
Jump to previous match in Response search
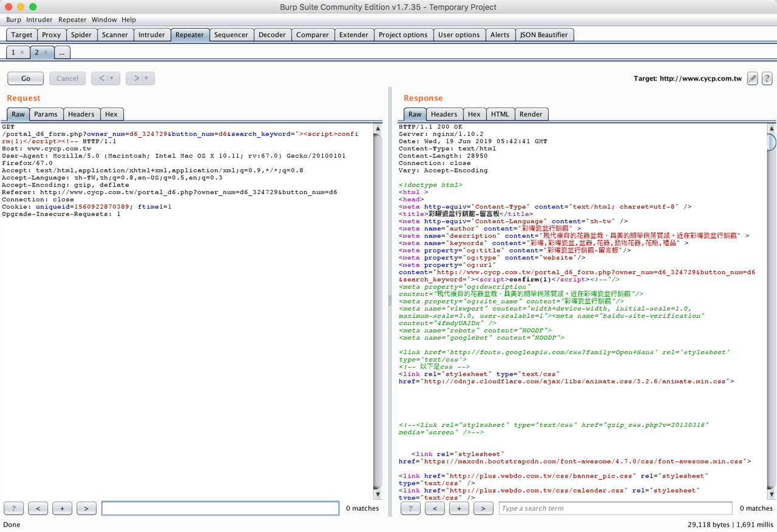click(x=435, y=508)
